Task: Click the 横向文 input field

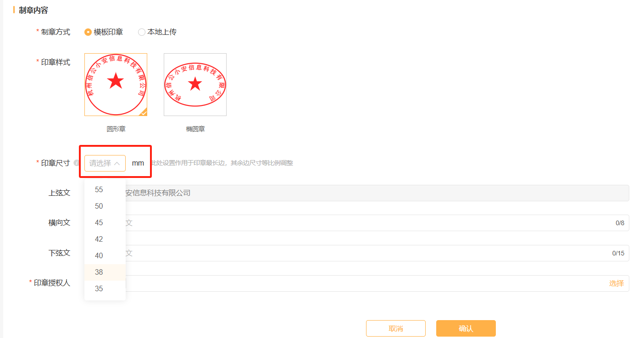Action: (357, 223)
